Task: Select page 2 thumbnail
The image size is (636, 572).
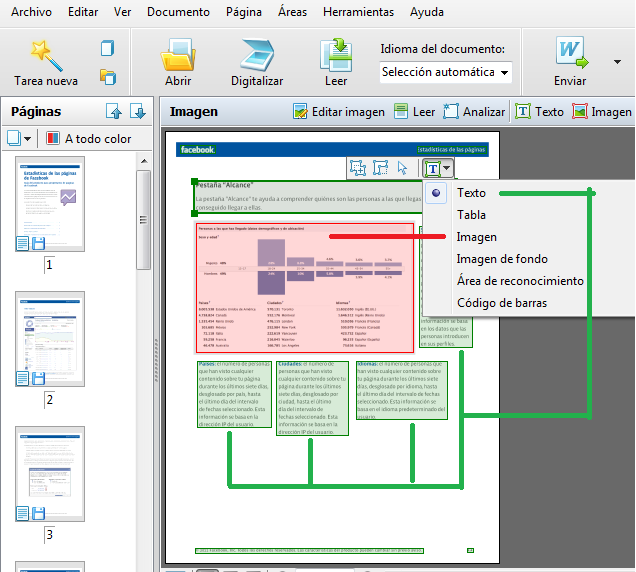Action: coord(43,340)
